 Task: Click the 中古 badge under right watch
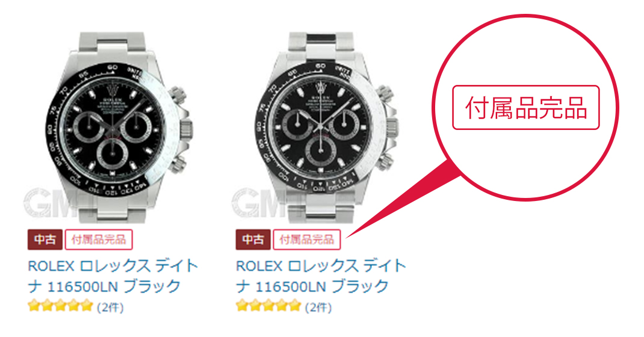(x=253, y=240)
